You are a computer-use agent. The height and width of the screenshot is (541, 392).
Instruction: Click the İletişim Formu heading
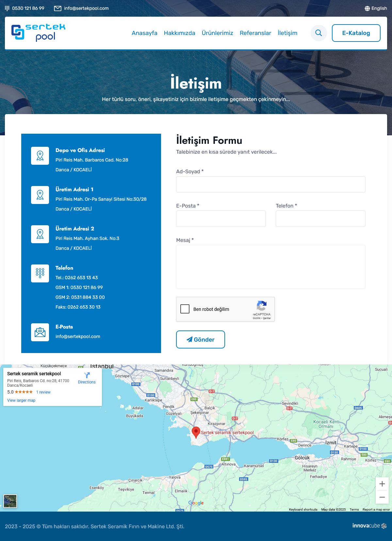click(x=209, y=140)
